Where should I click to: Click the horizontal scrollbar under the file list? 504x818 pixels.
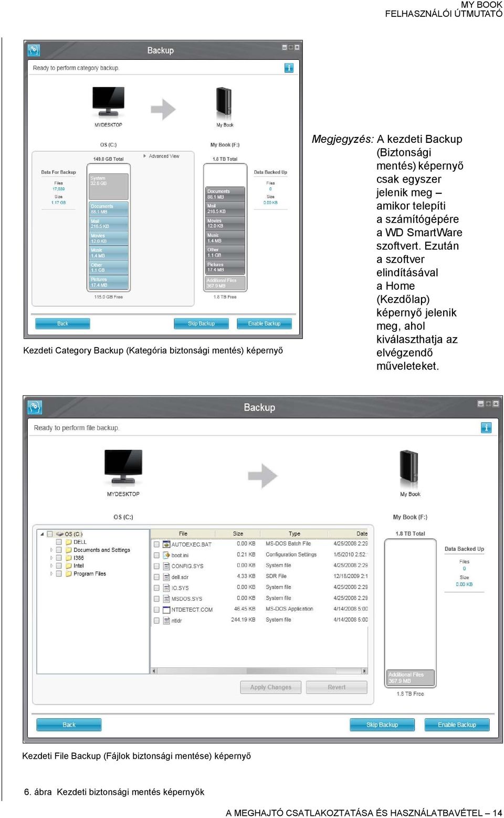(x=259, y=671)
